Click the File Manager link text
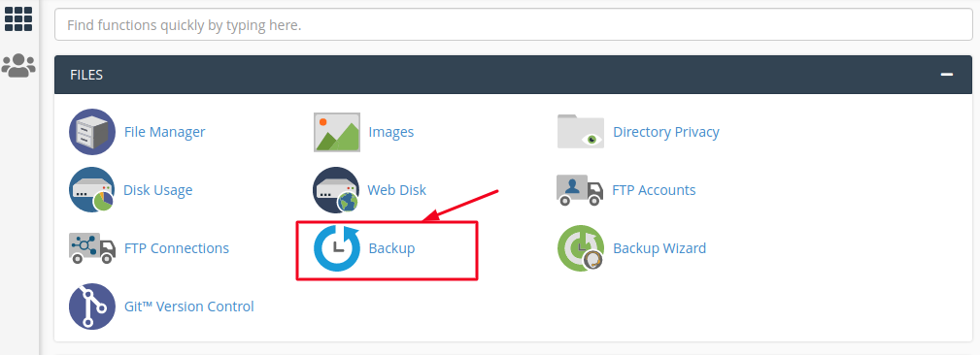980x355 pixels. [x=165, y=132]
